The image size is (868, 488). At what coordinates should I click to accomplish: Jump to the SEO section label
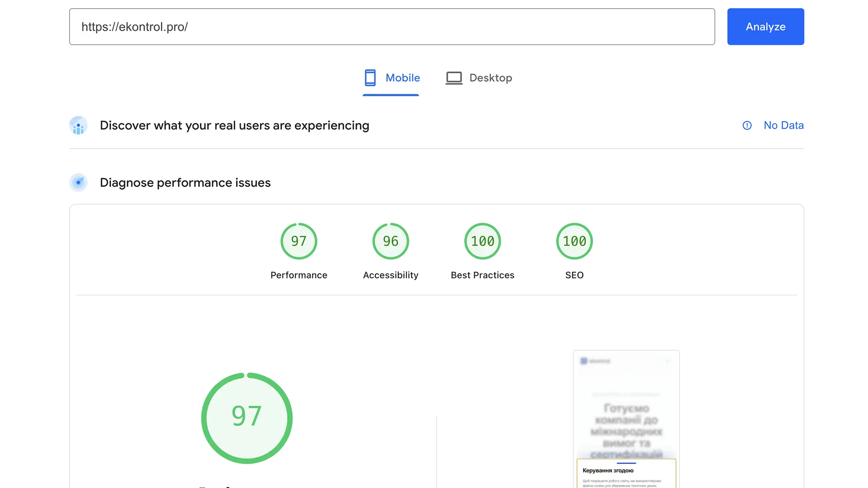pos(574,275)
